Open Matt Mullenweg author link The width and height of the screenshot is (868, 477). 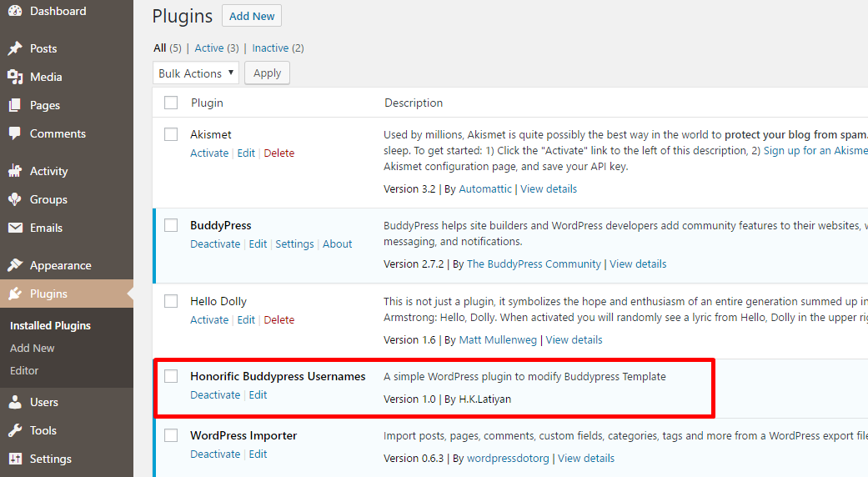coord(498,340)
